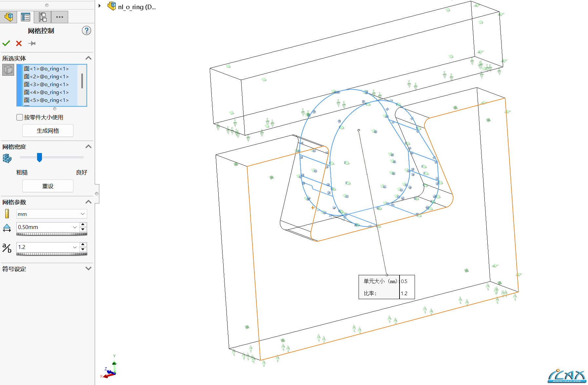Select 面<2>@o_ring<1> in the list
The height and width of the screenshot is (385, 588).
point(46,77)
